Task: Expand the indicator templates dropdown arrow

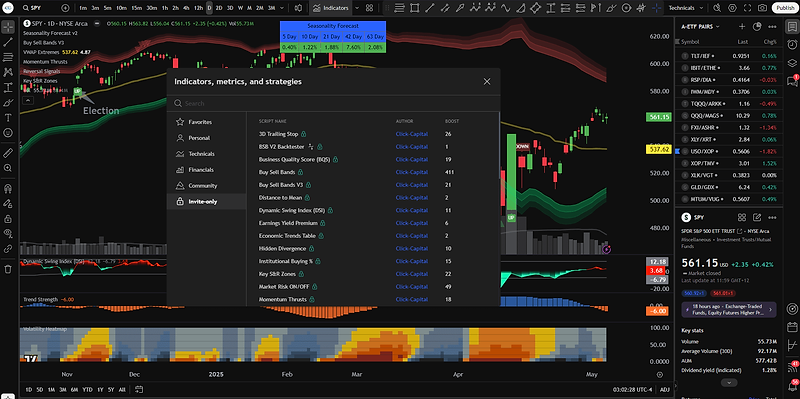Action: 357,8
